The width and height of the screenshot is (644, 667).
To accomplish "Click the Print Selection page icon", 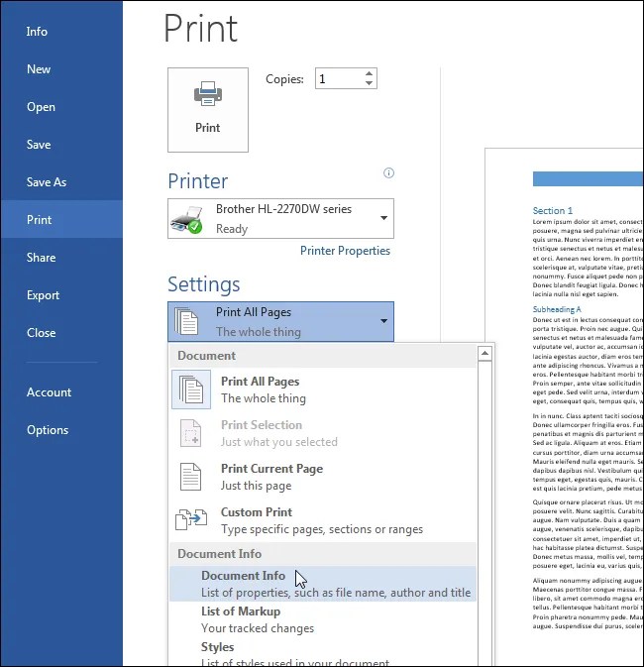I will click(x=190, y=433).
